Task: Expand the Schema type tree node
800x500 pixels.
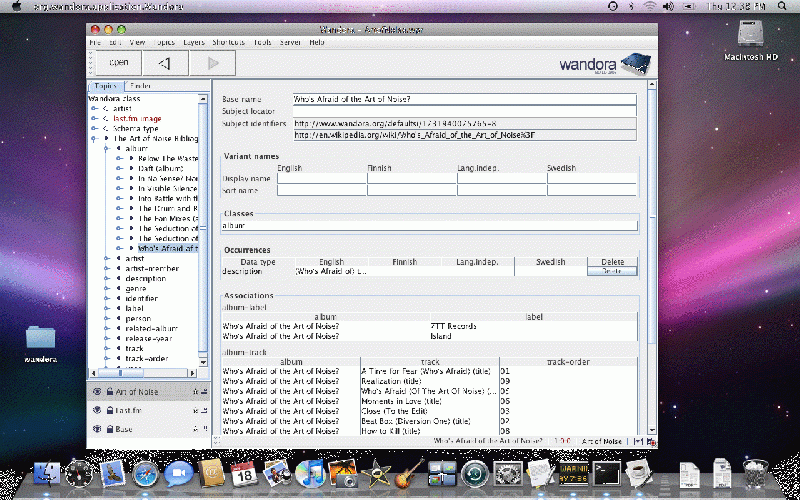Action: pyautogui.click(x=93, y=128)
